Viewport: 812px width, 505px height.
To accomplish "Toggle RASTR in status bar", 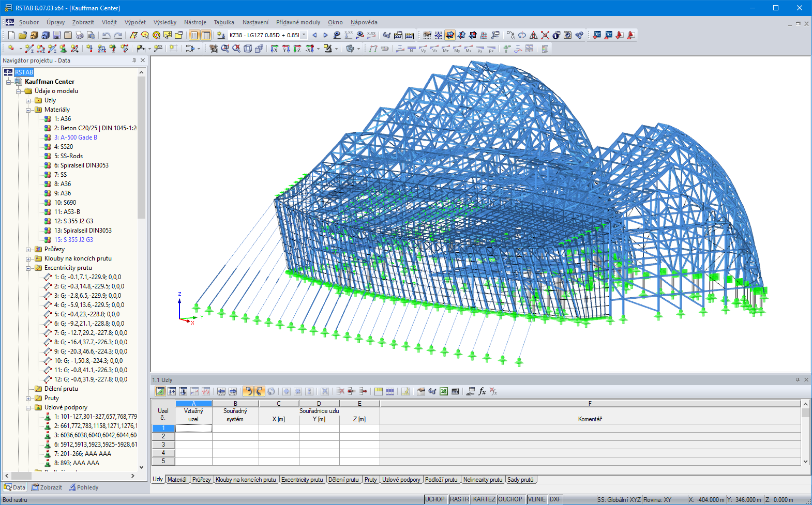I will pyautogui.click(x=459, y=499).
